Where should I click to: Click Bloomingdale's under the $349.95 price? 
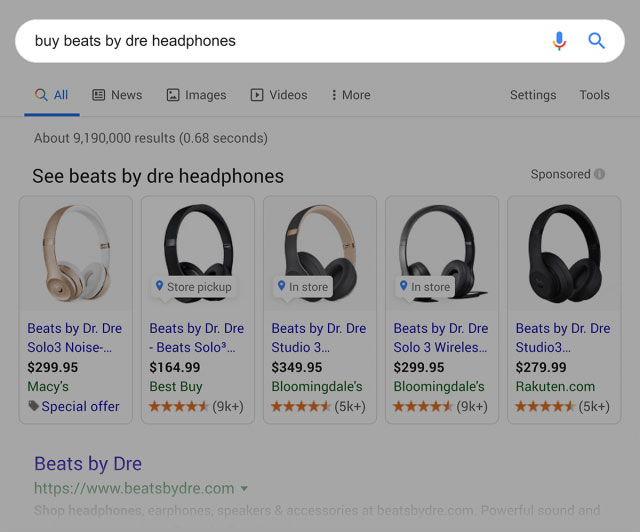coord(317,386)
